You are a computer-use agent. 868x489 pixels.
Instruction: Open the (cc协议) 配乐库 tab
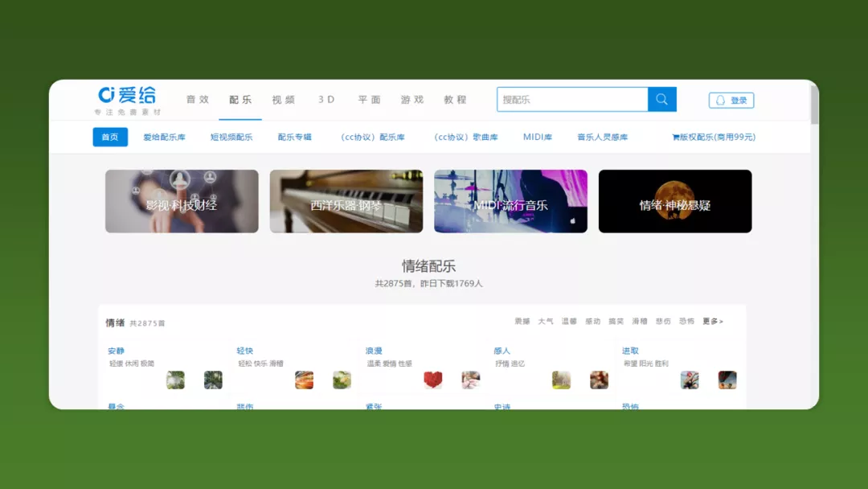point(372,137)
